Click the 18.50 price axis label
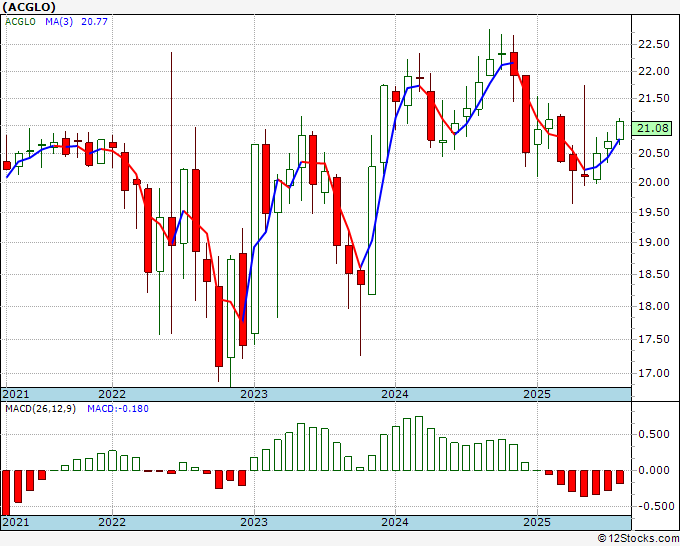 654,274
